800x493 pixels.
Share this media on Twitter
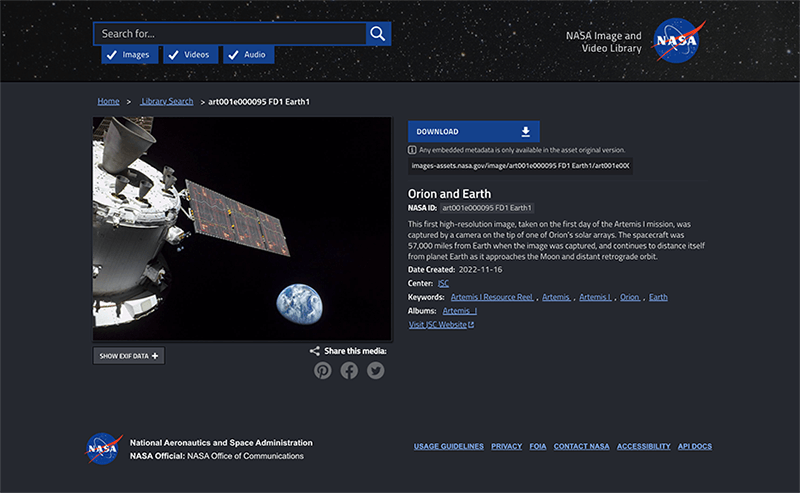pyautogui.click(x=375, y=370)
